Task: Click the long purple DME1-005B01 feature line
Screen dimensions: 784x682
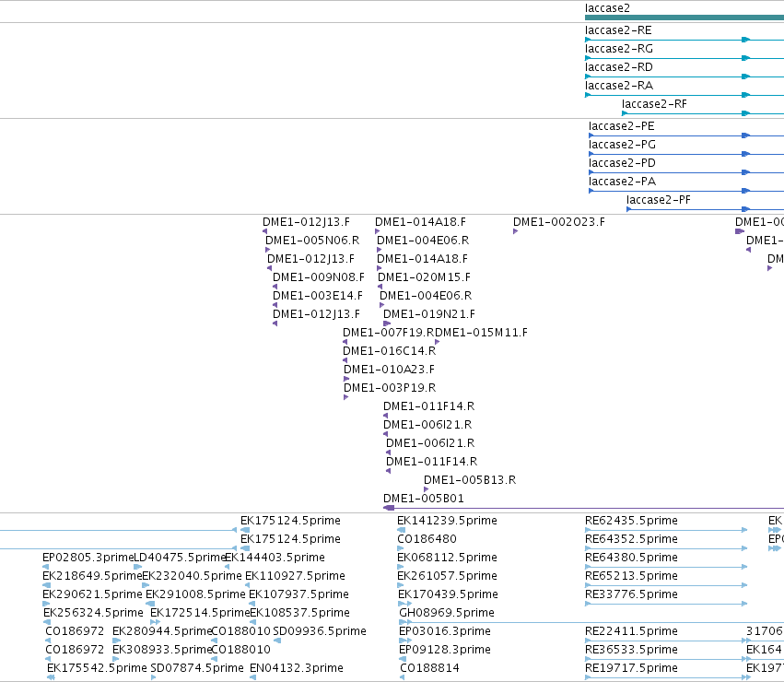Action: pyautogui.click(x=583, y=509)
